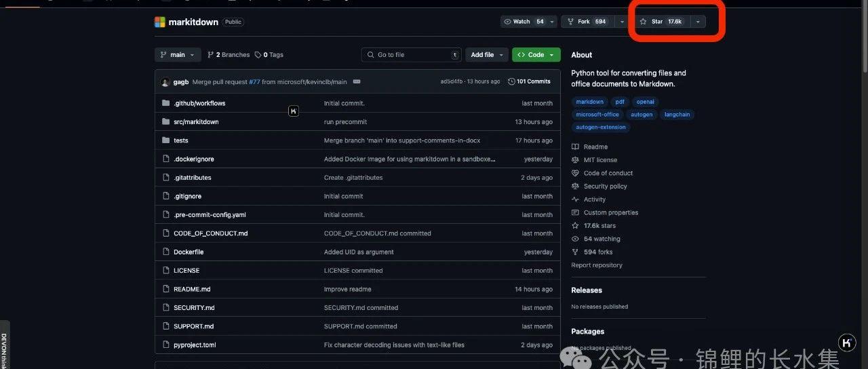The width and height of the screenshot is (868, 369).
Task: Click the Fork button
Action: (x=587, y=22)
